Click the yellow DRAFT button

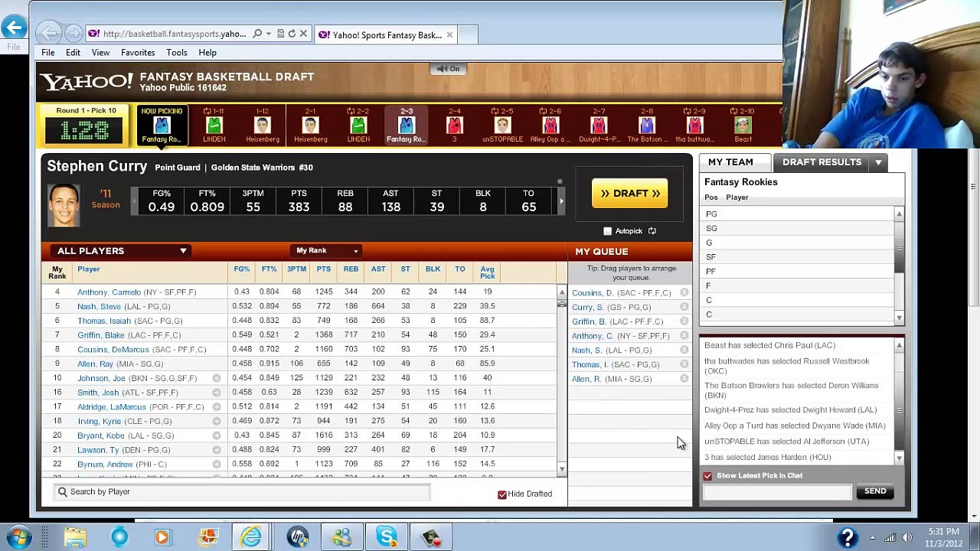(x=630, y=194)
